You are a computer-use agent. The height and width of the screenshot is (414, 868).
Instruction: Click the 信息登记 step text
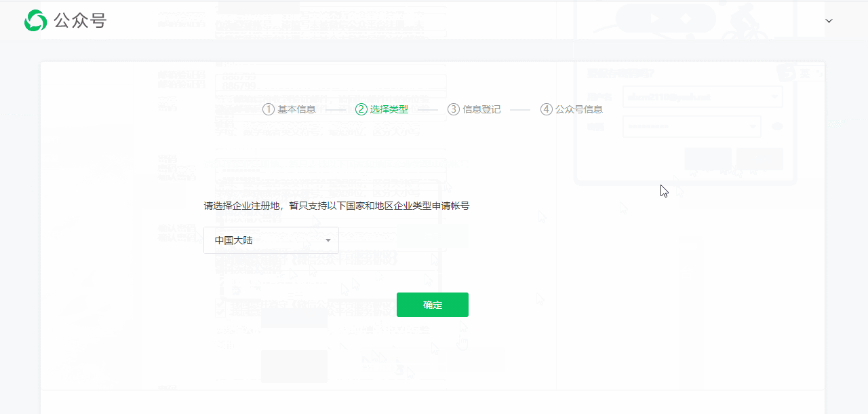(481, 109)
